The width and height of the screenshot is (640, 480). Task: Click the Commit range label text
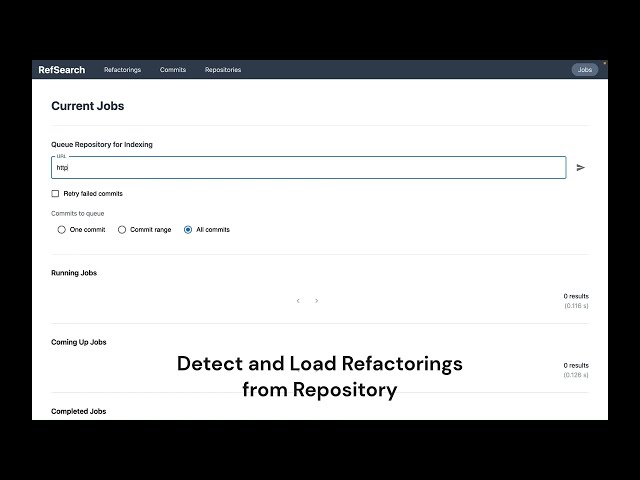[x=151, y=229]
